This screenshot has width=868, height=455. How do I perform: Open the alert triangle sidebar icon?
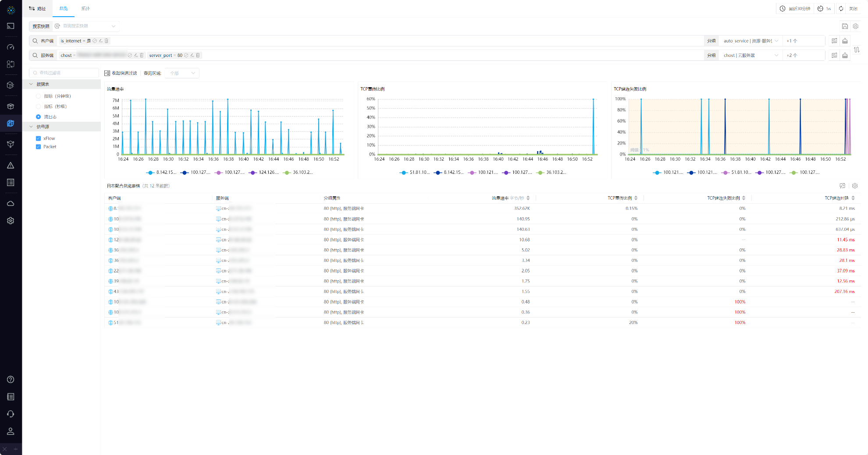coord(11,166)
